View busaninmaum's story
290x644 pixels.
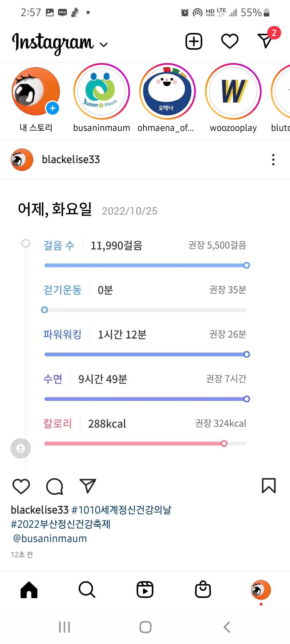(x=102, y=92)
